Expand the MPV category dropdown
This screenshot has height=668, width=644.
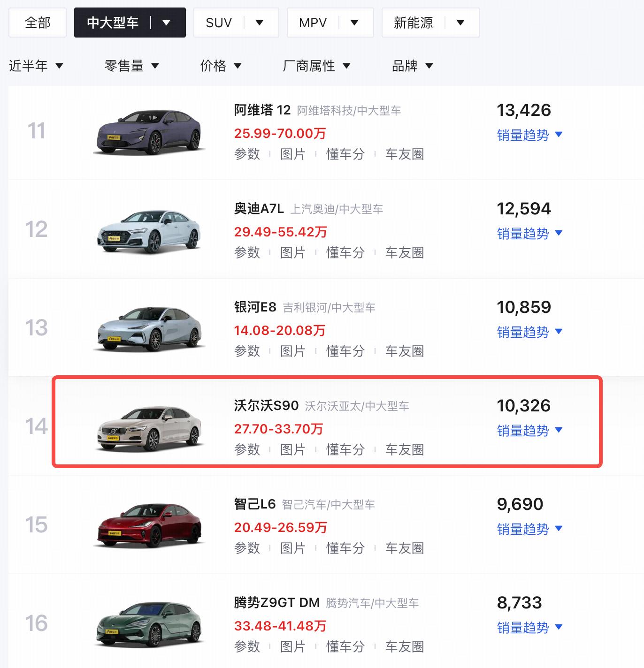355,23
